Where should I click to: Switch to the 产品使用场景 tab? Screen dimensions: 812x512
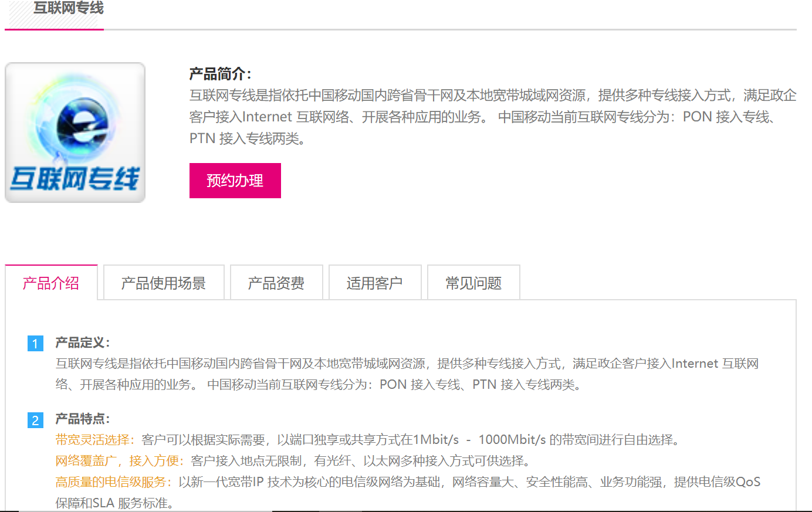164,283
